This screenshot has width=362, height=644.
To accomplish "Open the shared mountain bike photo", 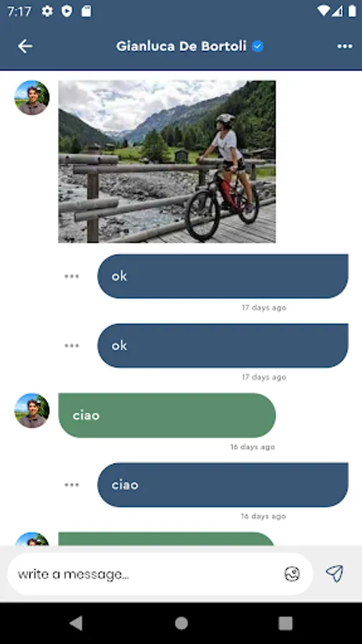I will tap(167, 162).
